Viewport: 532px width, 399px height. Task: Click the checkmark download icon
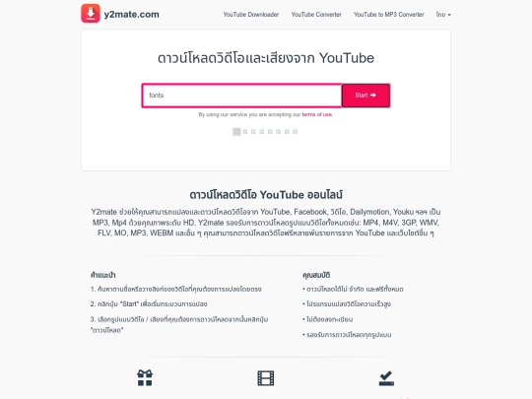pos(386,378)
